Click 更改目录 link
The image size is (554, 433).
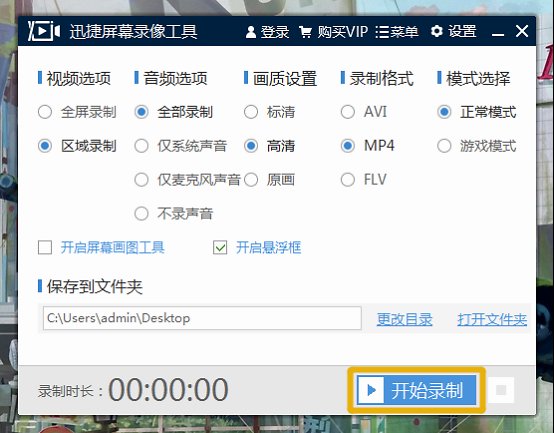(x=405, y=319)
